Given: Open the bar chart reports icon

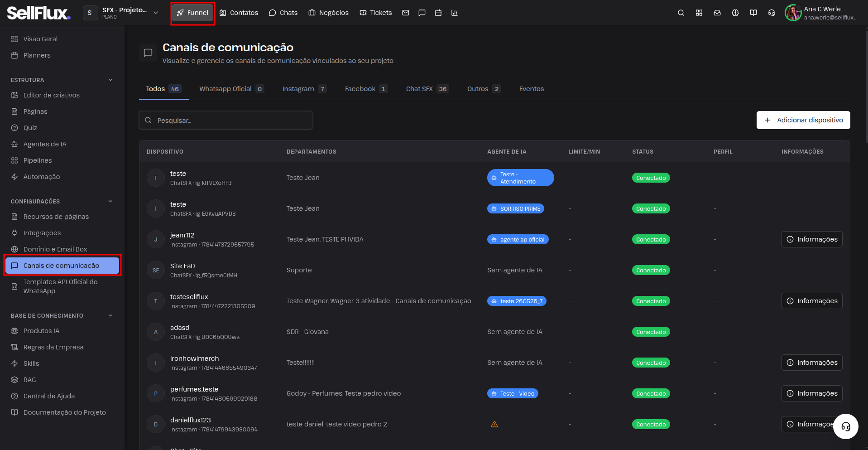Looking at the screenshot, I should point(454,13).
